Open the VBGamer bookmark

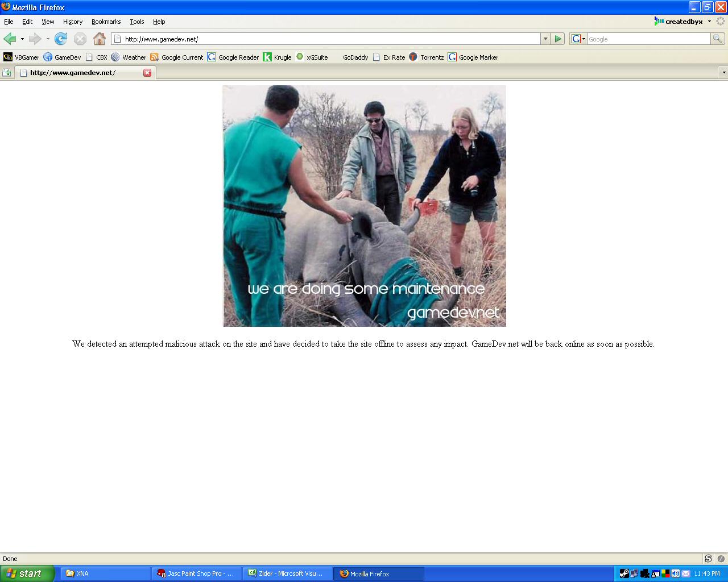[21, 57]
